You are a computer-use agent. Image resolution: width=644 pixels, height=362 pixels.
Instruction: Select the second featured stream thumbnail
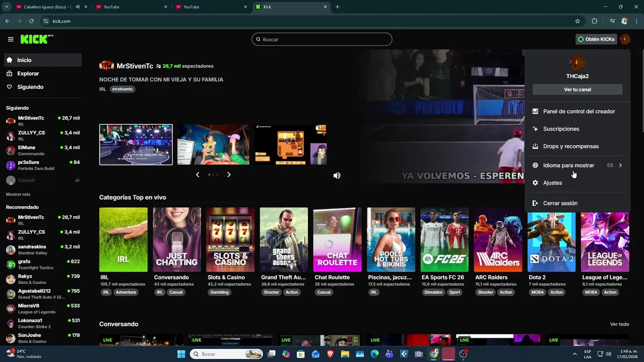[213, 145]
